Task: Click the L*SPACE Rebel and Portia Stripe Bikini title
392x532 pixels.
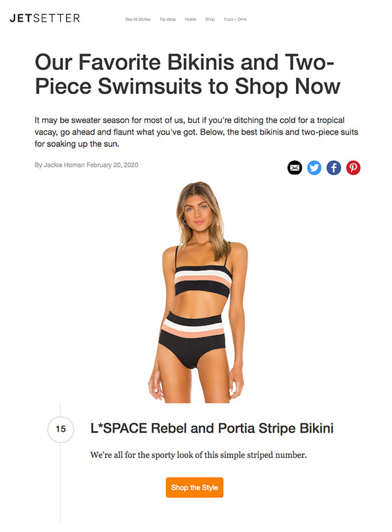Action: pyautogui.click(x=212, y=429)
